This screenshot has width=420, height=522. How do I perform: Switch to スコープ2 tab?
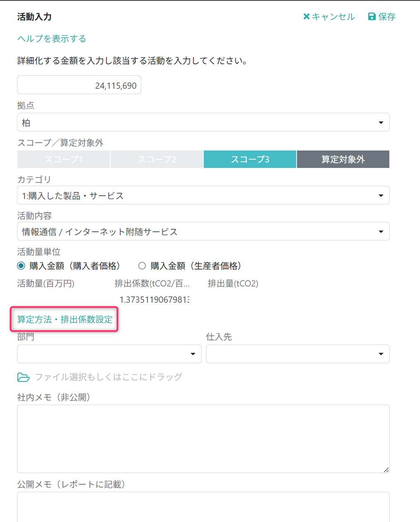click(157, 159)
